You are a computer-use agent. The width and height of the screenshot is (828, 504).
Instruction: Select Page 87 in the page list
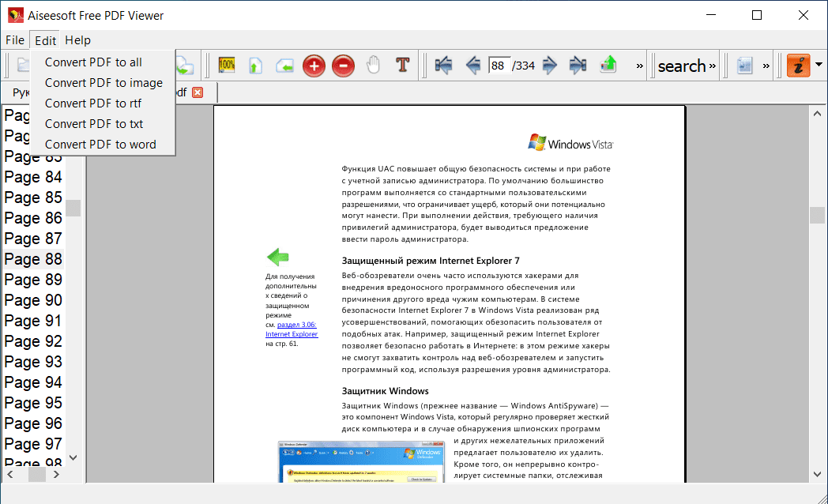(33, 239)
